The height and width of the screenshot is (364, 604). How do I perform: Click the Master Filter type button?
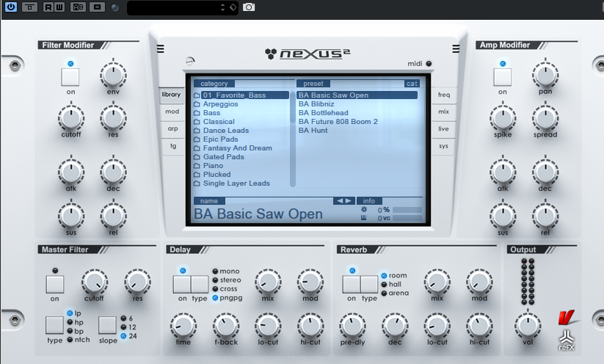55,325
